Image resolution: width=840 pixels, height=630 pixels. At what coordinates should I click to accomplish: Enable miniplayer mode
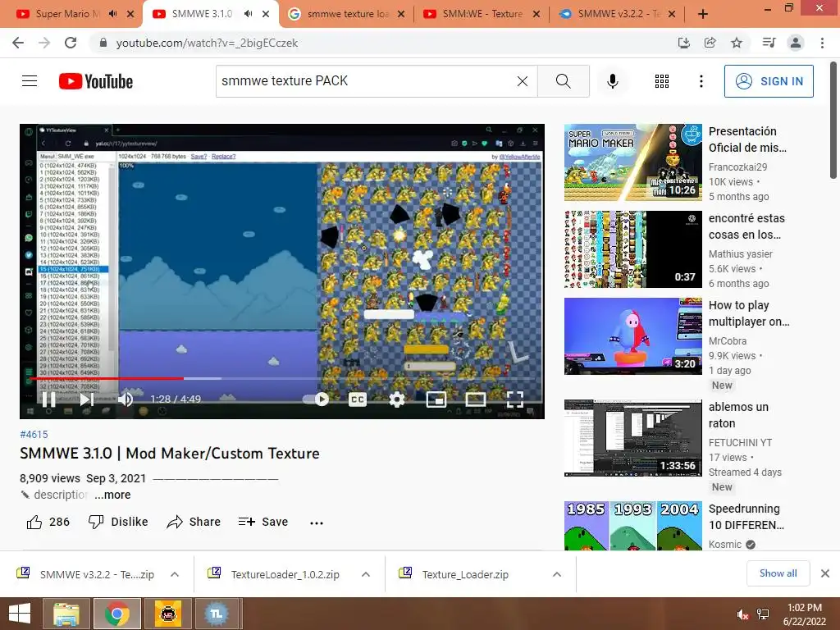436,399
